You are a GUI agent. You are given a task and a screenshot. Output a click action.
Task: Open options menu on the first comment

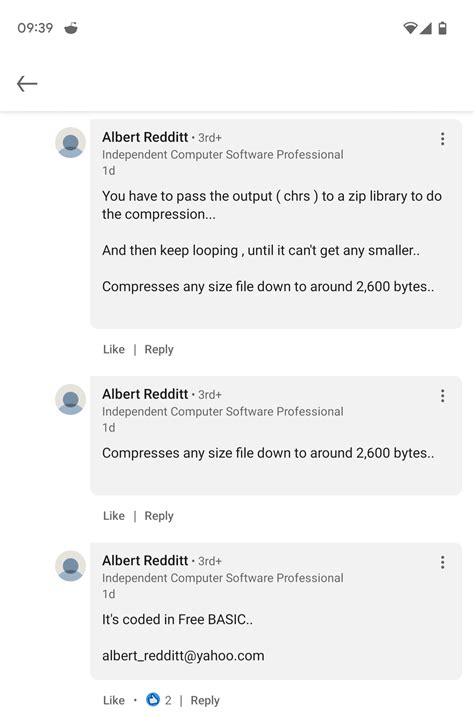442,139
